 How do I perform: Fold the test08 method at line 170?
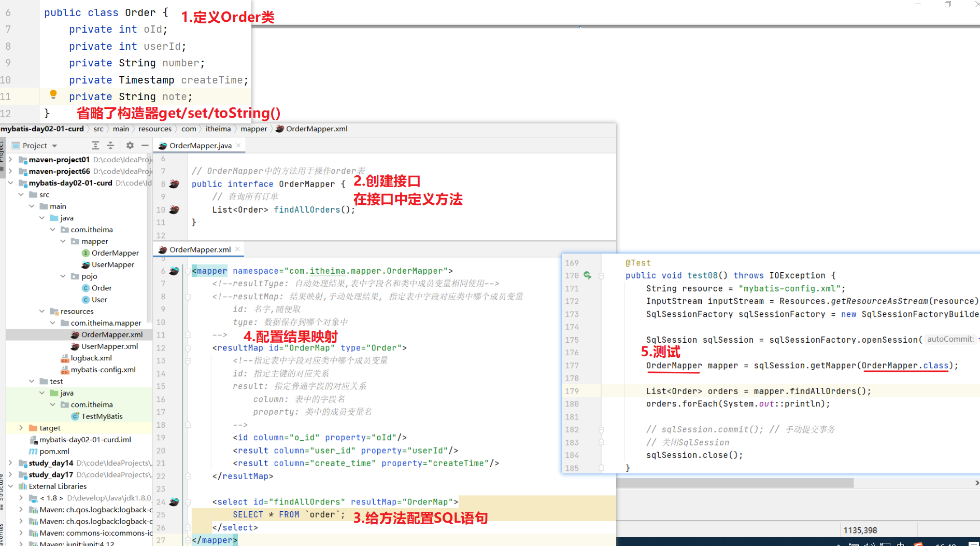602,276
